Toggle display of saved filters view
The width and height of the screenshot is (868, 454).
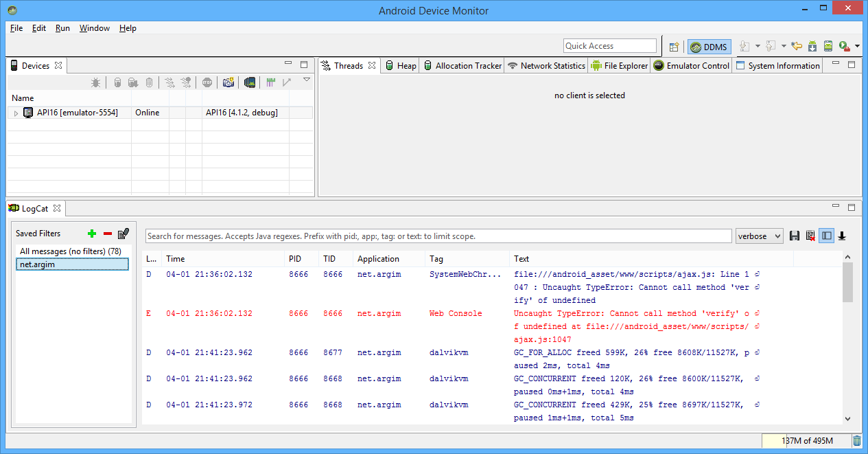click(826, 236)
